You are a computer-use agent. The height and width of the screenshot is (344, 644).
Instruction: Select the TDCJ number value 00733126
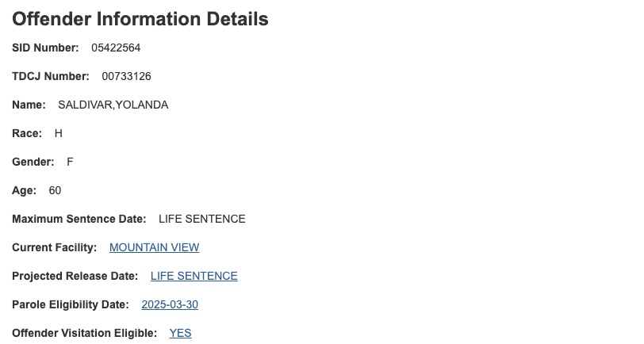click(x=127, y=76)
